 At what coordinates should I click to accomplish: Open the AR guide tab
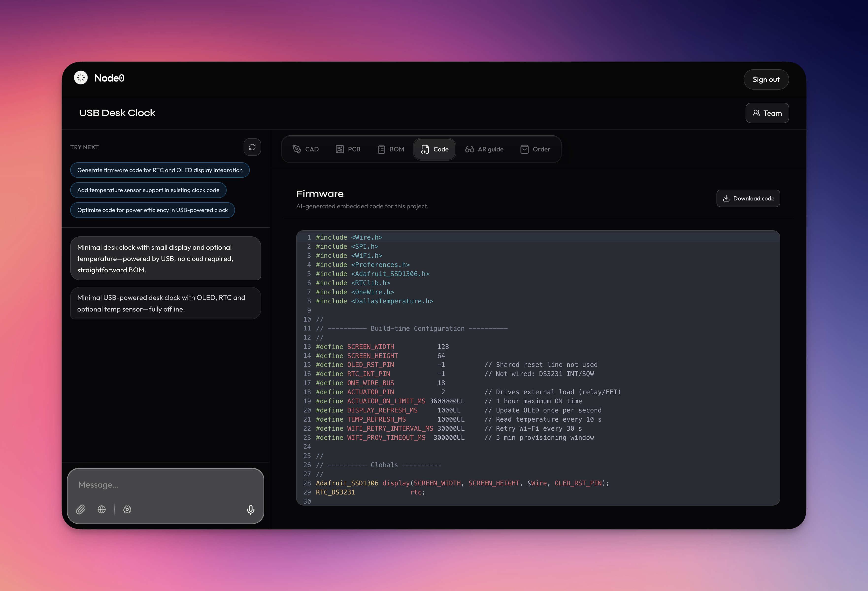click(484, 149)
